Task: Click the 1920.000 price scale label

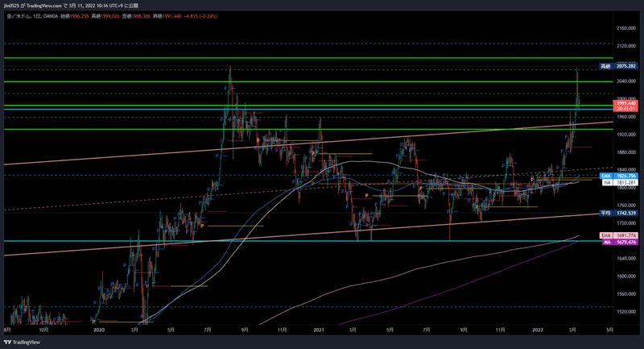Action: click(626, 135)
